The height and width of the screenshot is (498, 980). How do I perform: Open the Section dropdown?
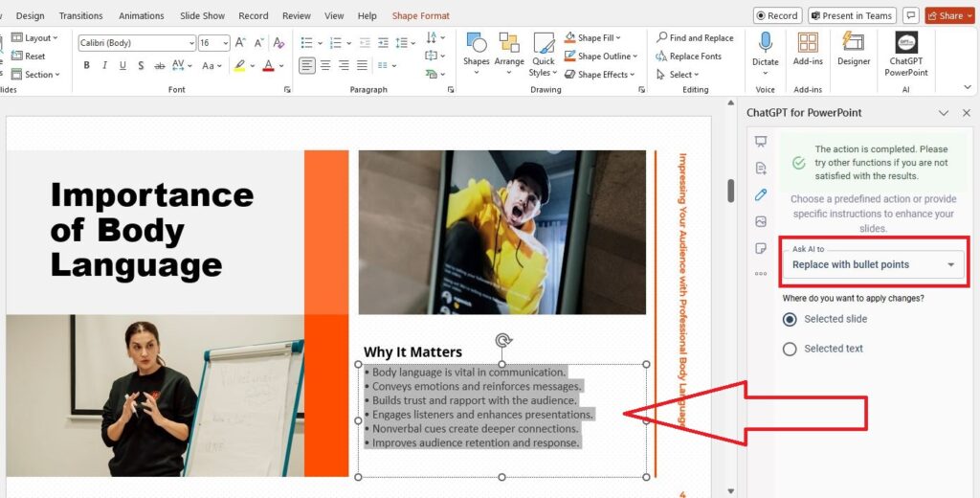[x=35, y=75]
